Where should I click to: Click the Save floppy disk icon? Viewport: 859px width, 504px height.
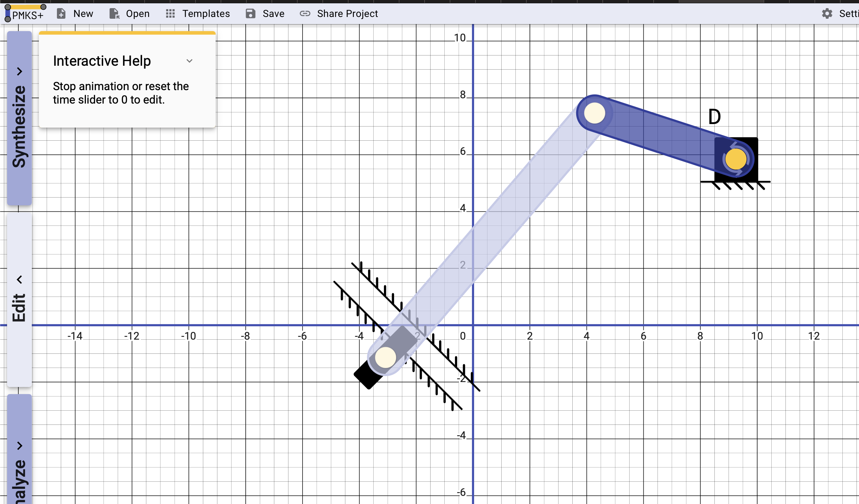pos(251,14)
